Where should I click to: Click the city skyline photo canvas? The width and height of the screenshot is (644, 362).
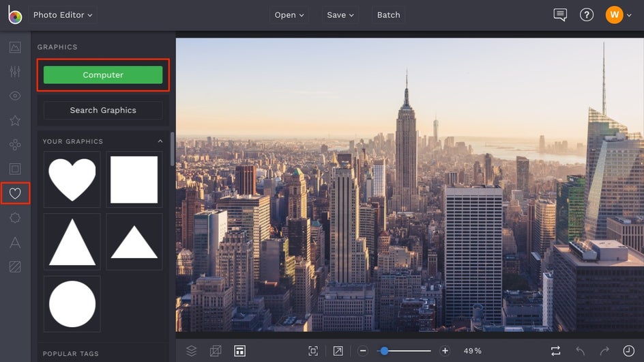click(x=410, y=184)
